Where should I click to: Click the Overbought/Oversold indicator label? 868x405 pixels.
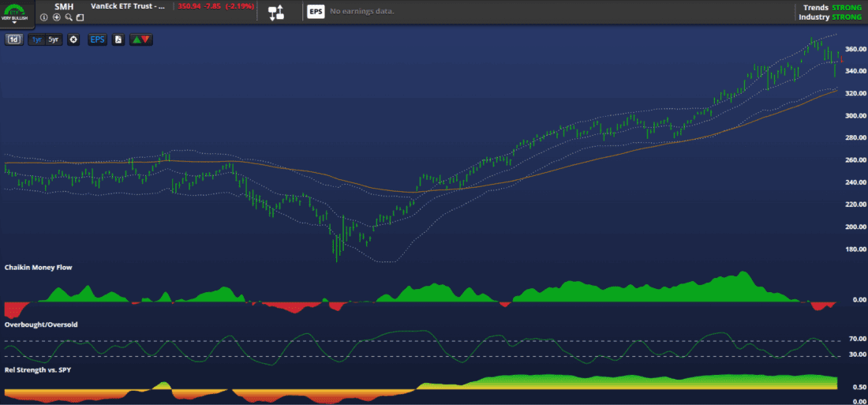click(x=40, y=324)
